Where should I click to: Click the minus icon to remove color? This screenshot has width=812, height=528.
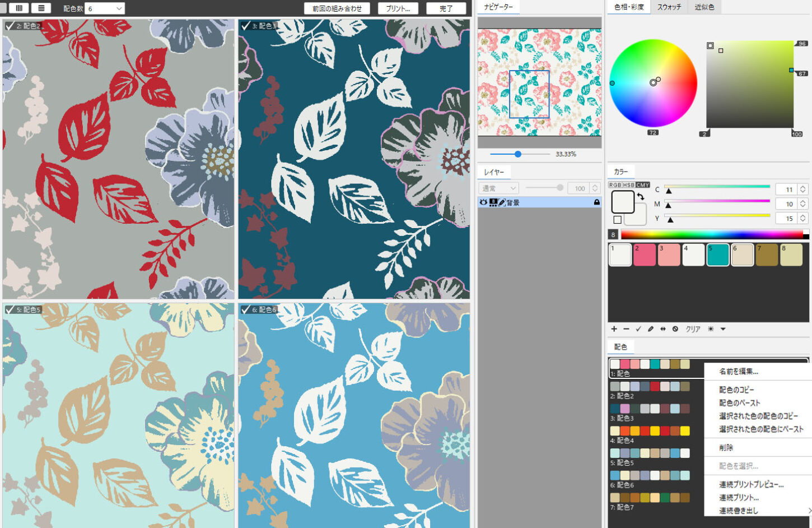tap(626, 329)
